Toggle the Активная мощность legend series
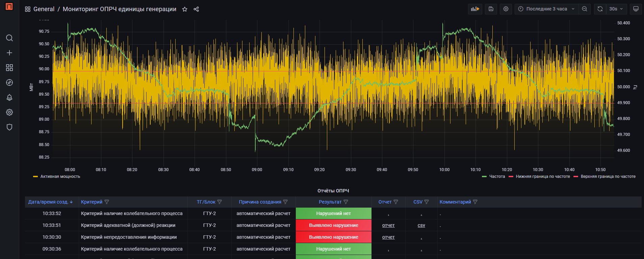This screenshot has height=259, width=644. [x=60, y=176]
